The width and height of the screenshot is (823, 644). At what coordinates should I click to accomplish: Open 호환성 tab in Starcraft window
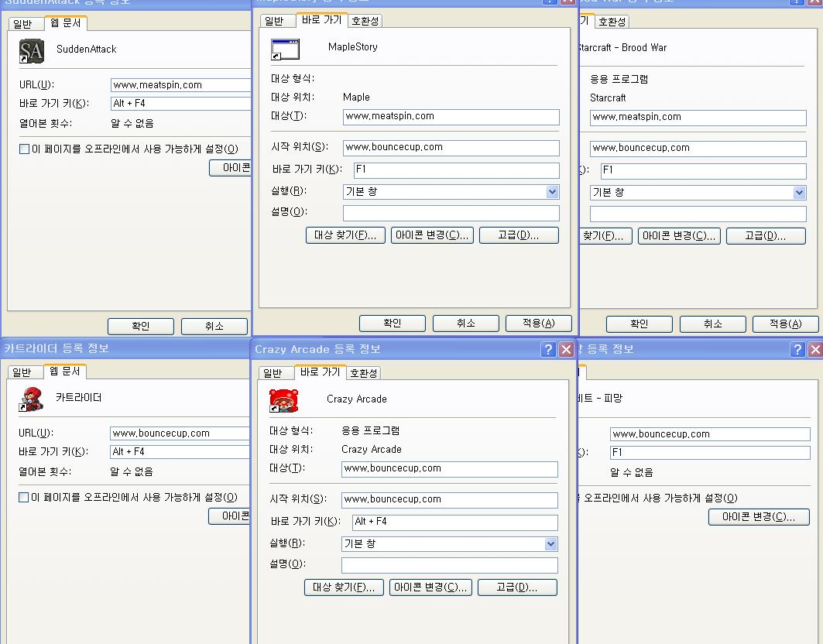coord(612,22)
